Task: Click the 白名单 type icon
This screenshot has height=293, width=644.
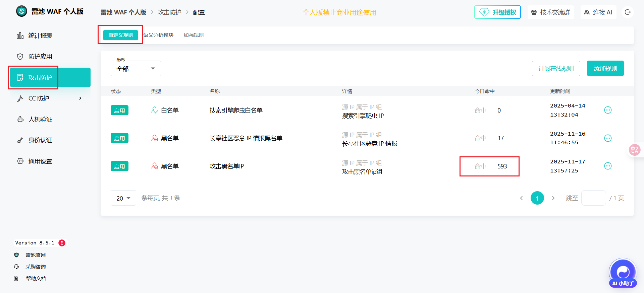Action: click(x=154, y=110)
